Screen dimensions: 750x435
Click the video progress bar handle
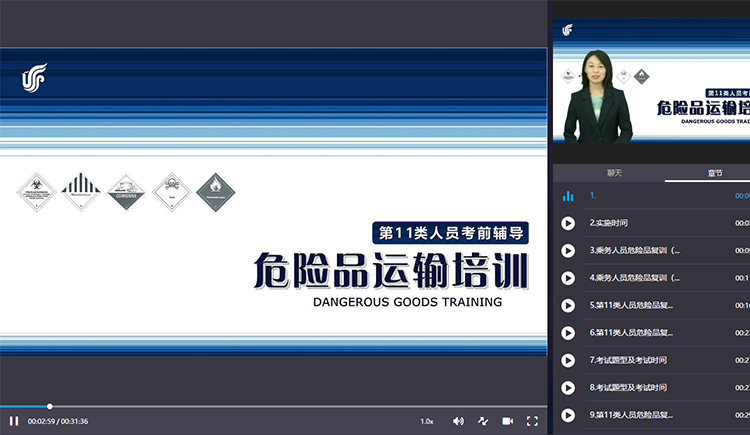pos(50,406)
